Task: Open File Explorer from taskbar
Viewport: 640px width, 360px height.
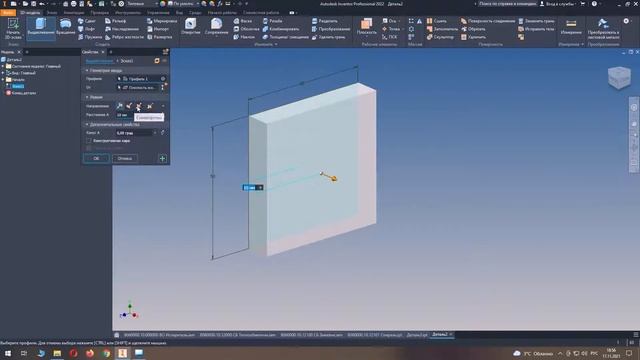Action: pos(57,353)
